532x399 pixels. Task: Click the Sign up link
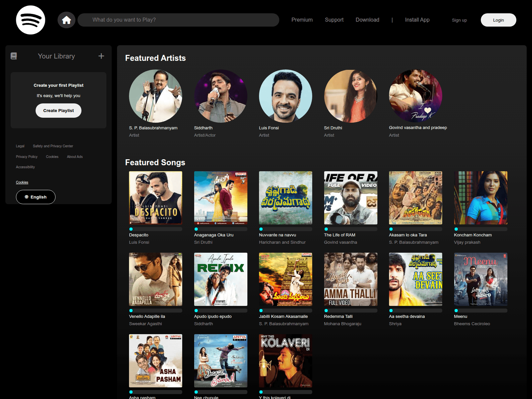click(459, 20)
